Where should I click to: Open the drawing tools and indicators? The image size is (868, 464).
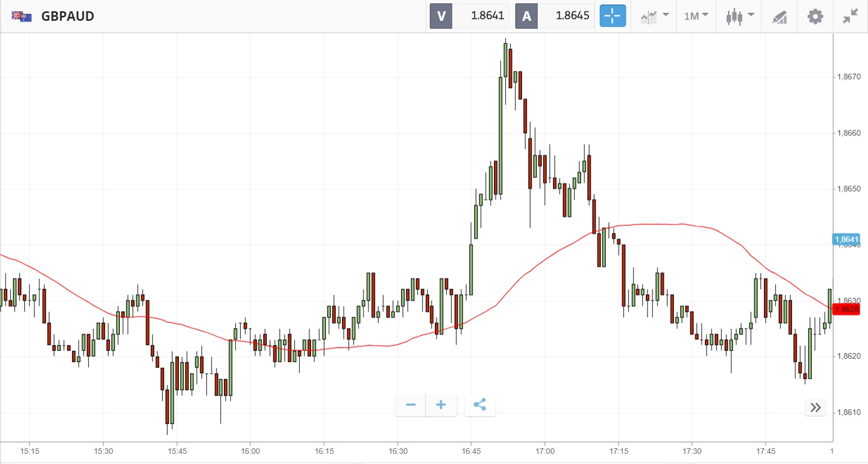point(779,17)
